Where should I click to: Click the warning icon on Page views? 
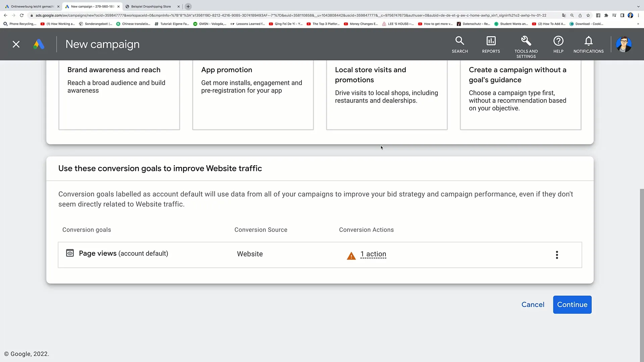click(x=351, y=254)
